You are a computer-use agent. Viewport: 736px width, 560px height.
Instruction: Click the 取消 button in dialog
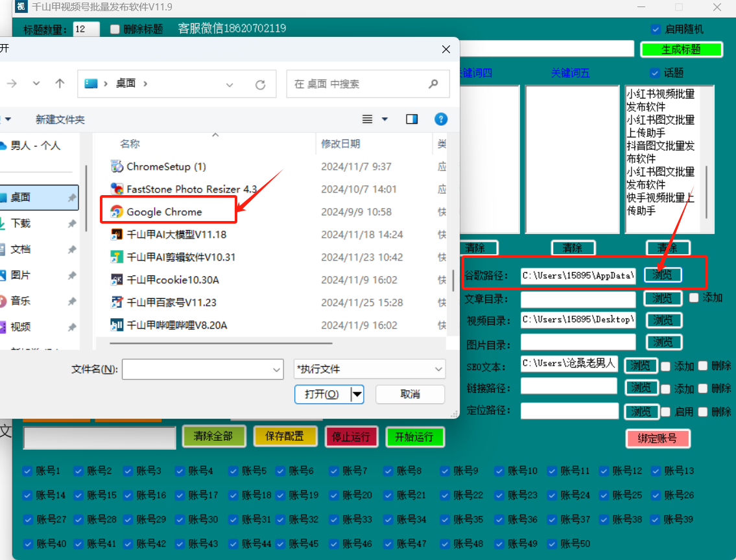click(x=410, y=395)
